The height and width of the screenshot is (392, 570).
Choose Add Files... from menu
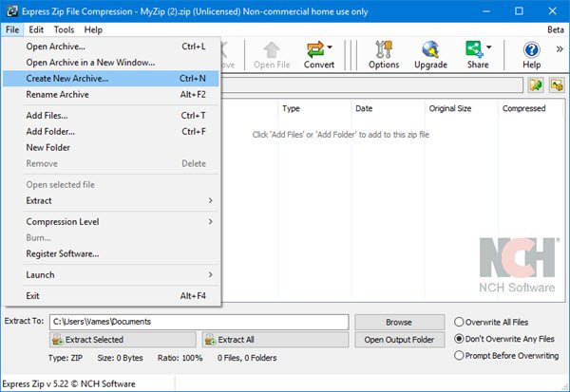(x=111, y=116)
